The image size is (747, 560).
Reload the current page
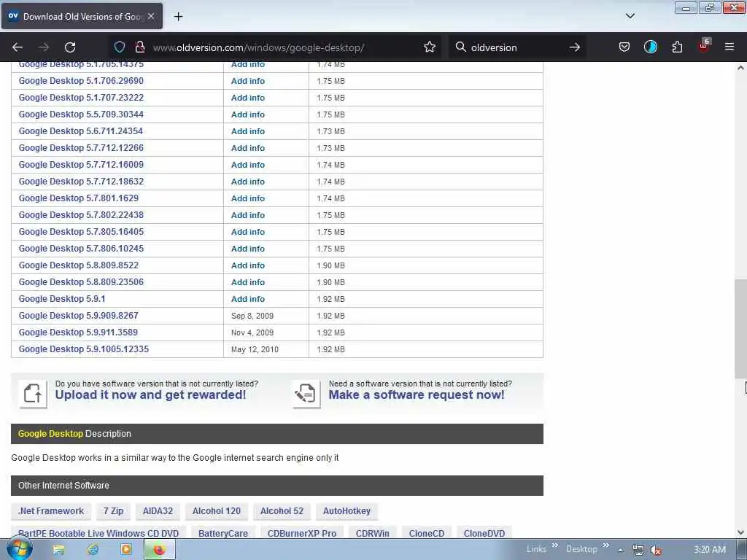[x=70, y=47]
